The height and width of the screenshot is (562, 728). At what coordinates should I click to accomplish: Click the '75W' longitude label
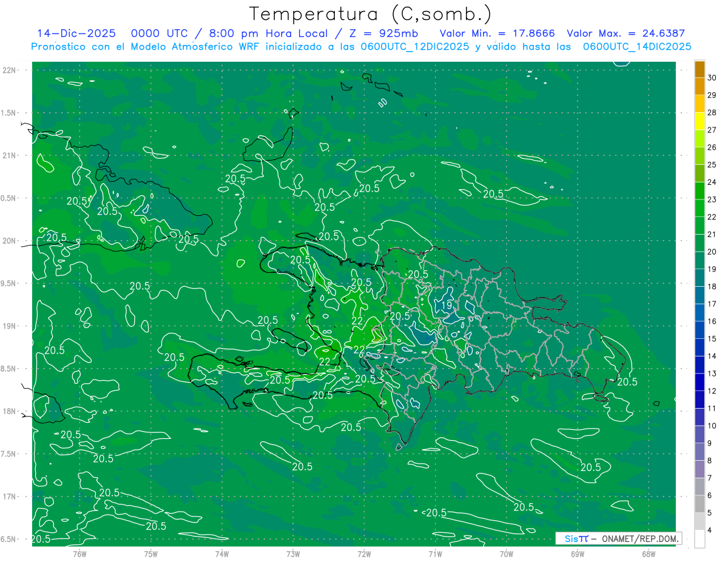click(151, 554)
